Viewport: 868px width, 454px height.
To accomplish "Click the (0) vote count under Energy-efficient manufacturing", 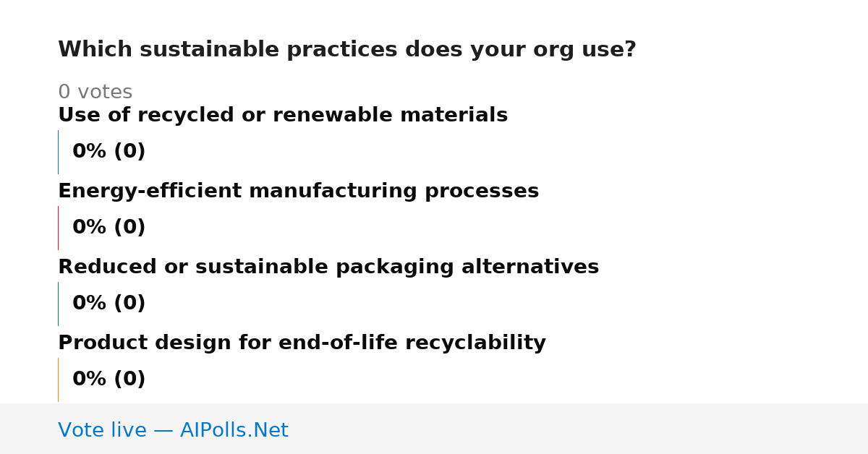I will [x=129, y=227].
